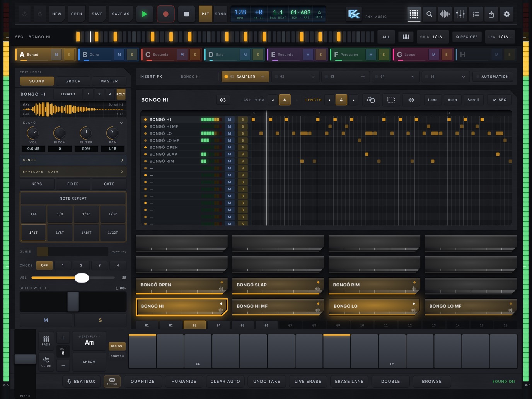Open the GRID 1/16 dropdown
Screen dimensions: 532x399
pyautogui.click(x=433, y=37)
